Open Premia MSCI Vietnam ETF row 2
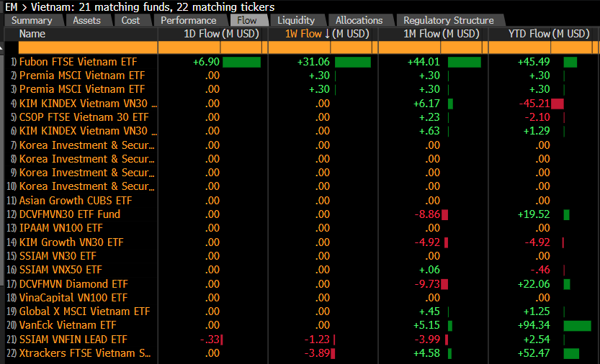The image size is (600, 364). (82, 76)
